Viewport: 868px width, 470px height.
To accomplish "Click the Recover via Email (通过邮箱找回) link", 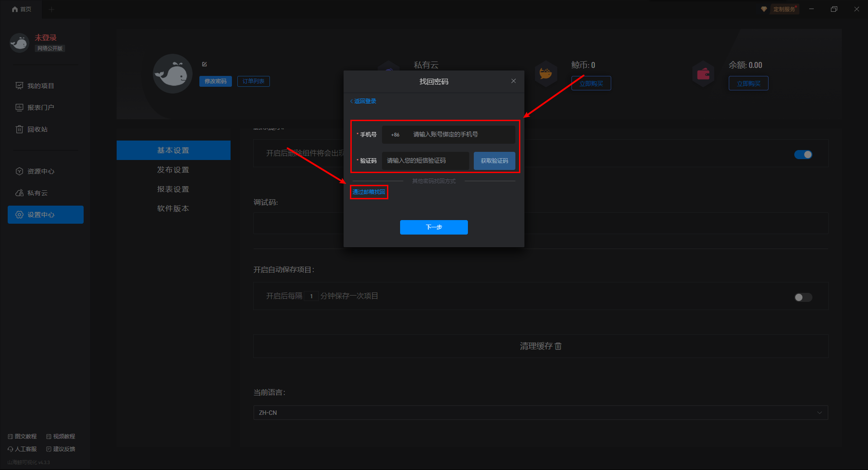I will coord(369,192).
